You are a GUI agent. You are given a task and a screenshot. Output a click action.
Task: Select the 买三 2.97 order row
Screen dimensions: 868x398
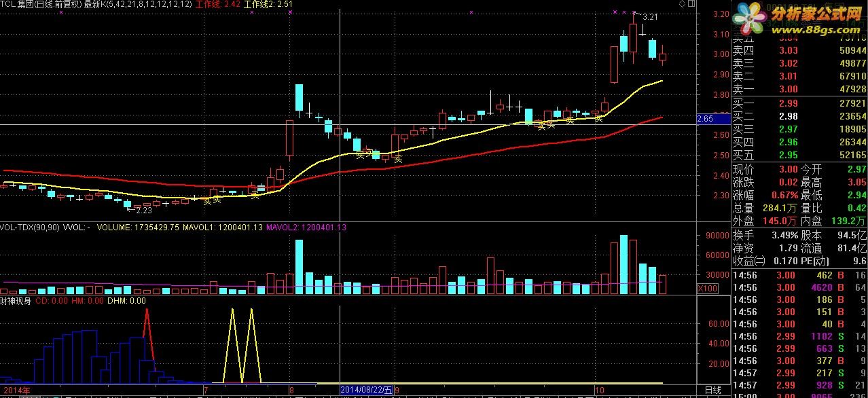799,129
